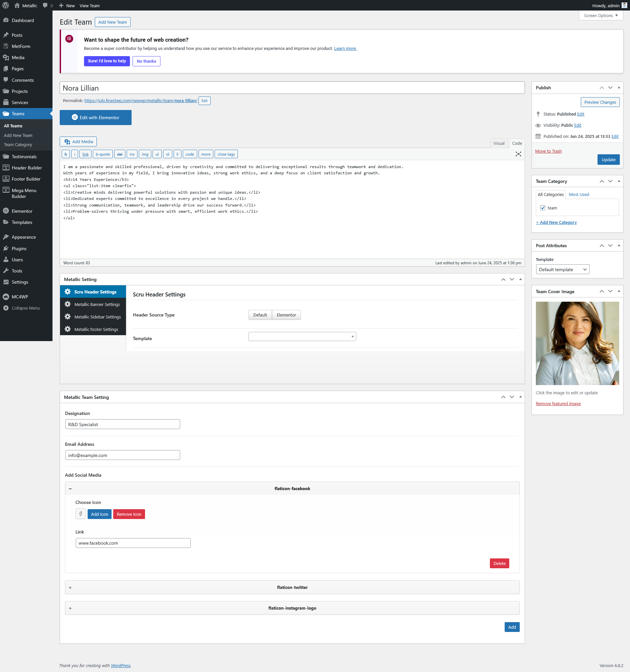Open Metallic Banner Settings tab
This screenshot has height=672, width=630.
97,304
